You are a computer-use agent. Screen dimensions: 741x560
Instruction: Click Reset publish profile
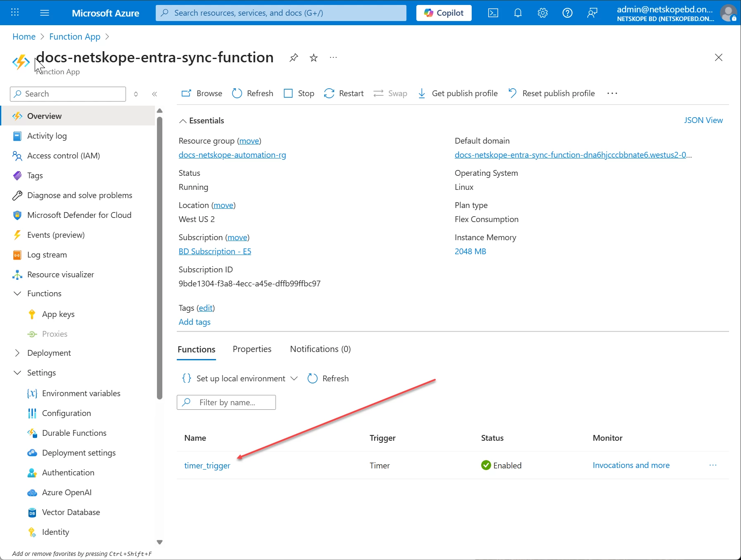tap(551, 93)
